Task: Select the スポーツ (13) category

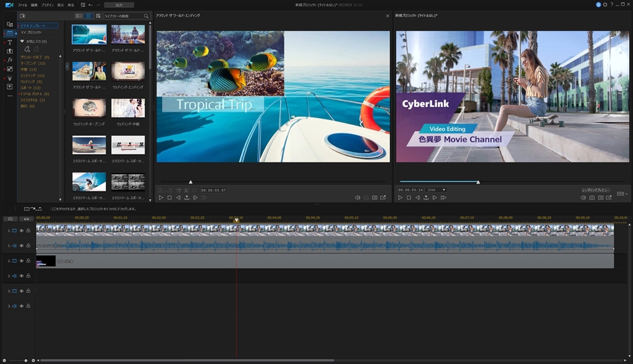Action: pos(30,88)
